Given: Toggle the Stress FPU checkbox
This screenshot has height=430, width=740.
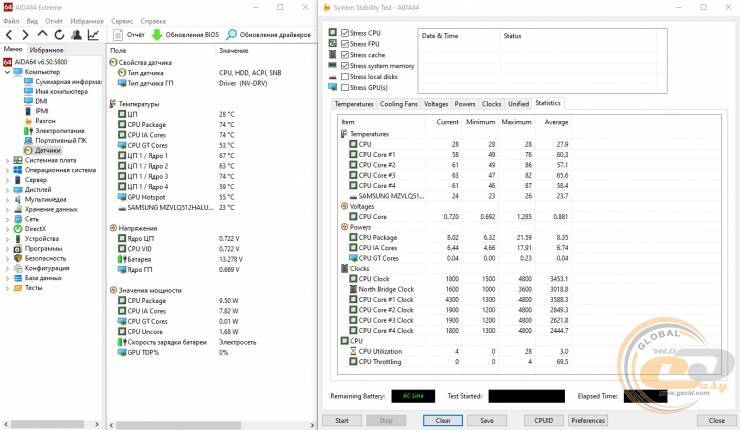Looking at the screenshot, I should coord(345,44).
